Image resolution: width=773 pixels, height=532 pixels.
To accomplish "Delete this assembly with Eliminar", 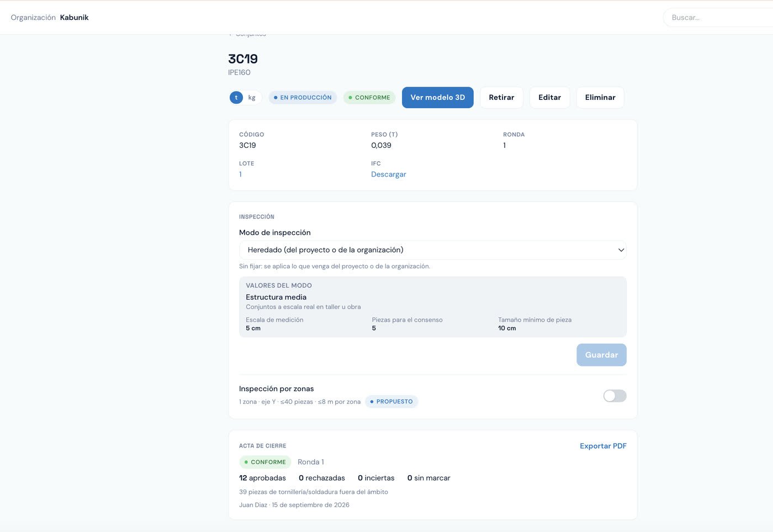I will click(600, 98).
